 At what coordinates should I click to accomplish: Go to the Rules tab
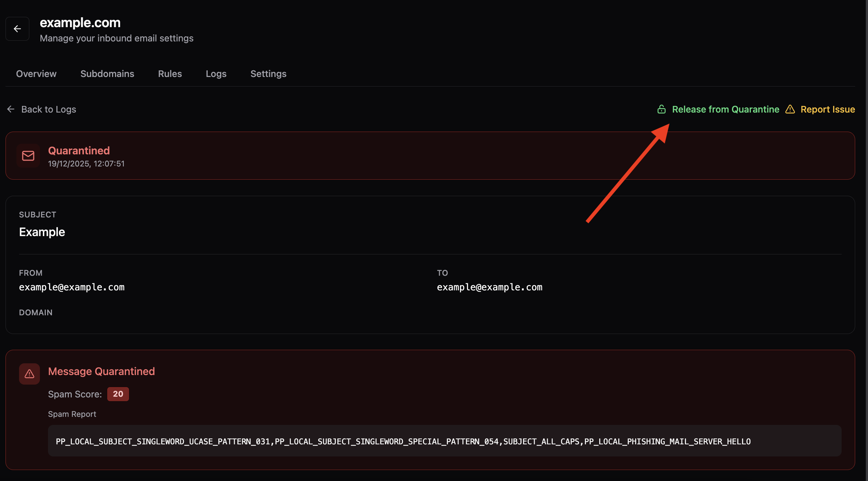click(170, 74)
